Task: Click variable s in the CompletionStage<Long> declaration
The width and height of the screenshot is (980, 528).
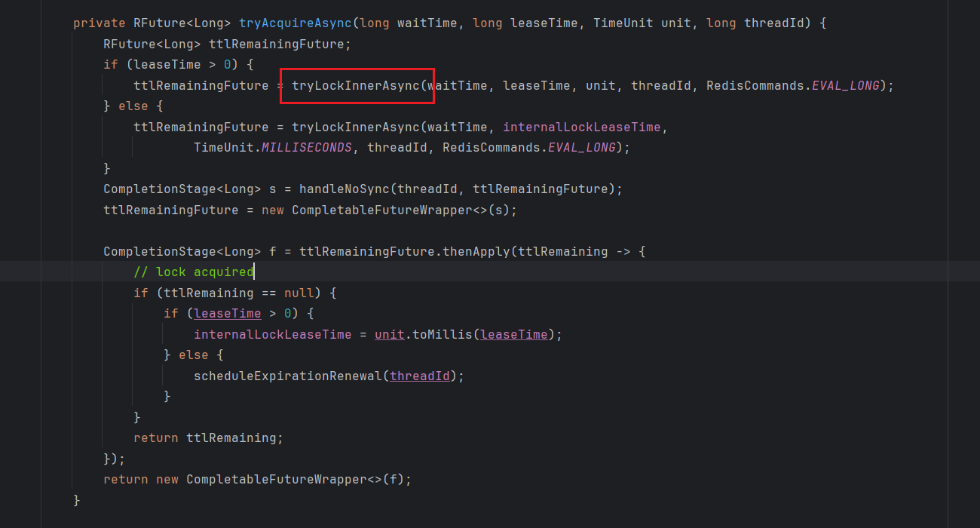Action: (273, 189)
